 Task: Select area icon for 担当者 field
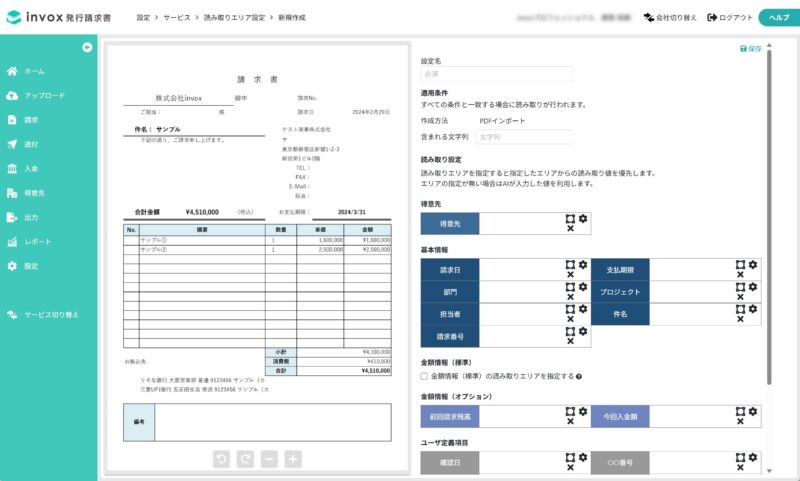(x=570, y=309)
